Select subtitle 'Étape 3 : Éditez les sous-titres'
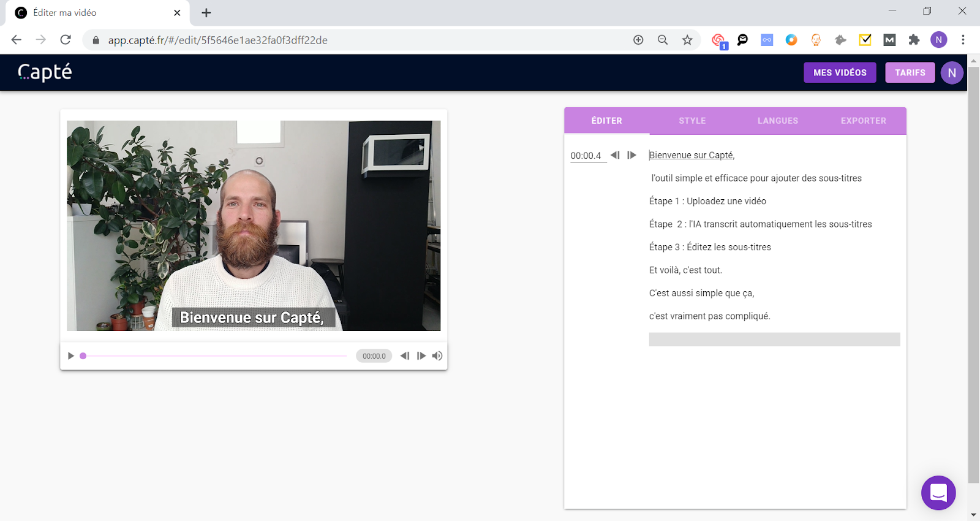Screen dimensions: 980x521 click(x=710, y=247)
